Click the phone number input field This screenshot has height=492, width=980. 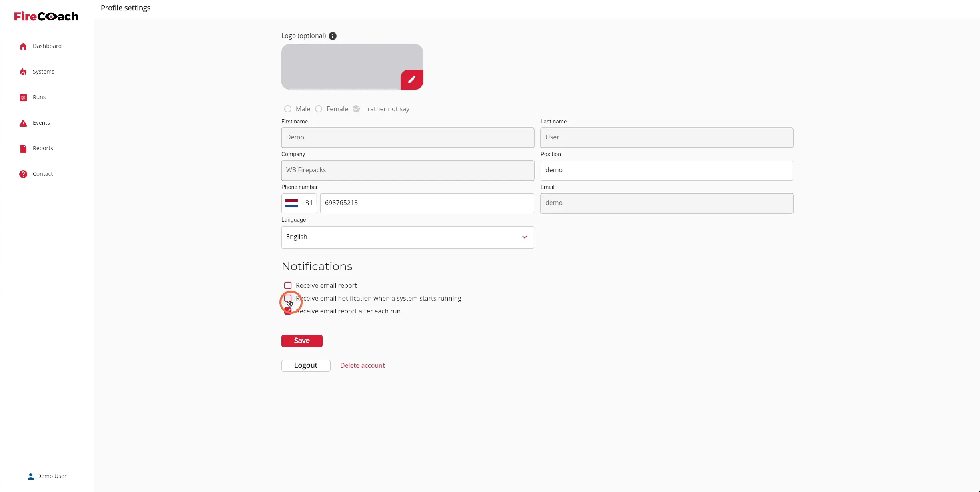[427, 203]
